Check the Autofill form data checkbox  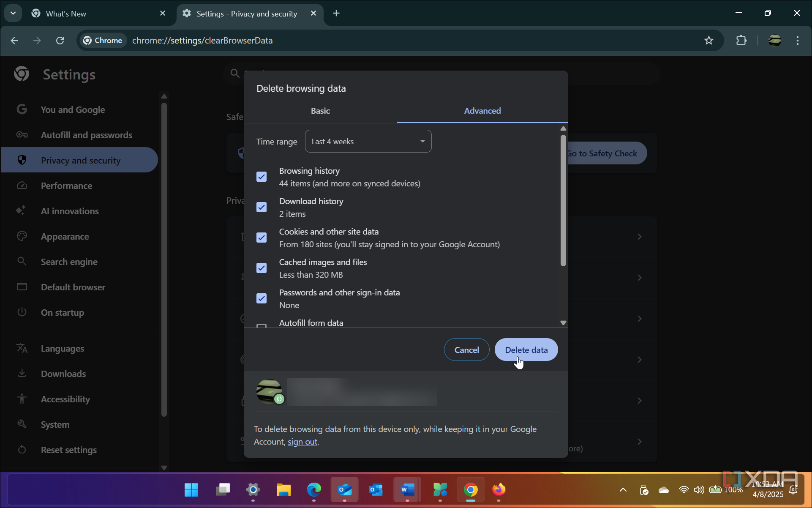tap(262, 326)
